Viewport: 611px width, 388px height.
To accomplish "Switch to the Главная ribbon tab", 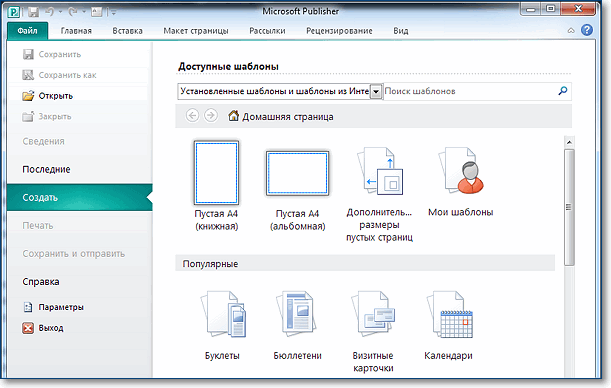I will (x=76, y=31).
